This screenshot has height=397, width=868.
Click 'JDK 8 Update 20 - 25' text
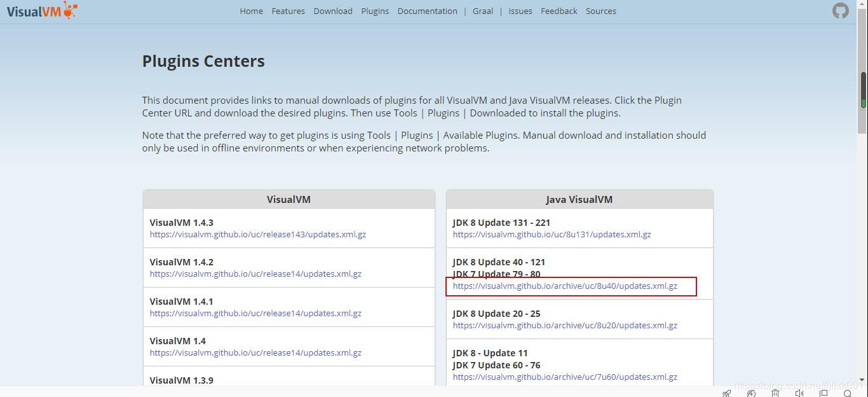coord(496,314)
